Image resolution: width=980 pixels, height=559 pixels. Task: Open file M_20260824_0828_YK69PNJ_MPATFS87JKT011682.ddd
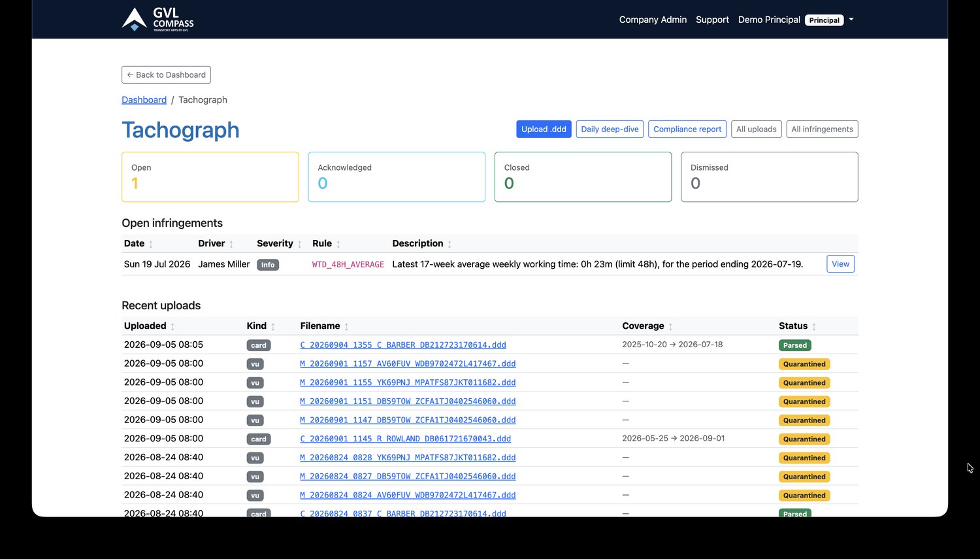point(408,458)
